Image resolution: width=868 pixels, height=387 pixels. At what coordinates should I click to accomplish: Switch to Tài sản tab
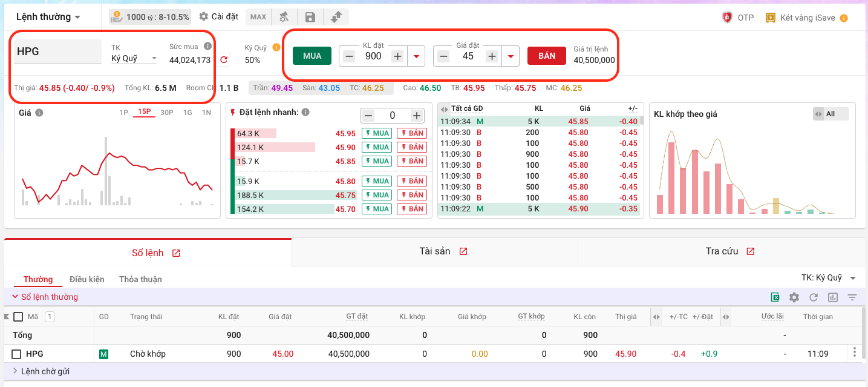(x=435, y=251)
